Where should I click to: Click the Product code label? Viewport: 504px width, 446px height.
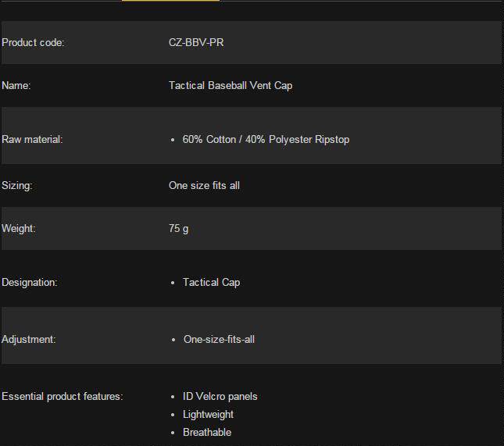33,43
